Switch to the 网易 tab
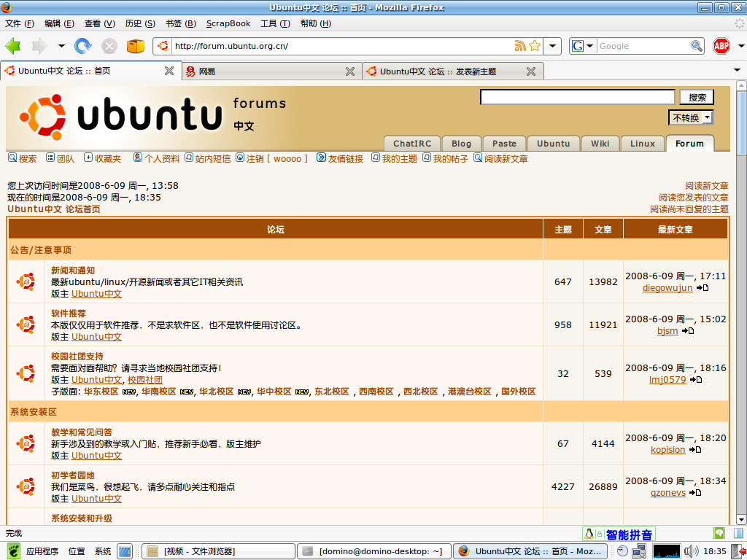This screenshot has height=560, width=747. (271, 71)
